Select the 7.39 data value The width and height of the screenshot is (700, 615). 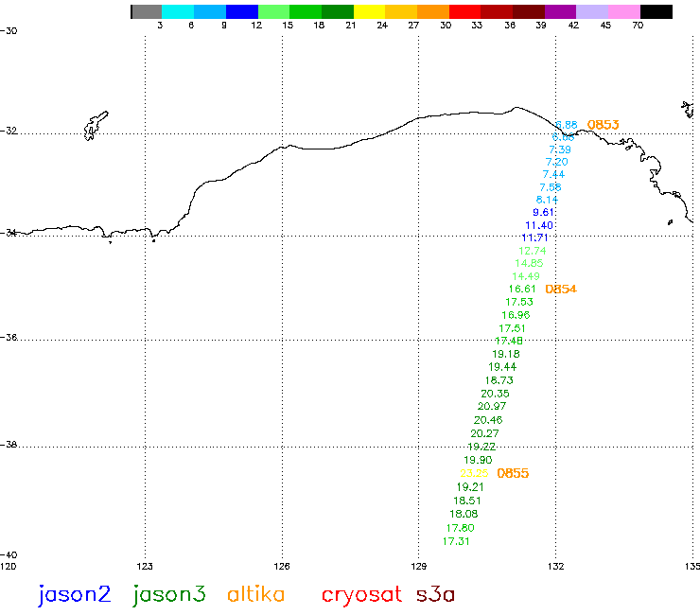pos(560,149)
